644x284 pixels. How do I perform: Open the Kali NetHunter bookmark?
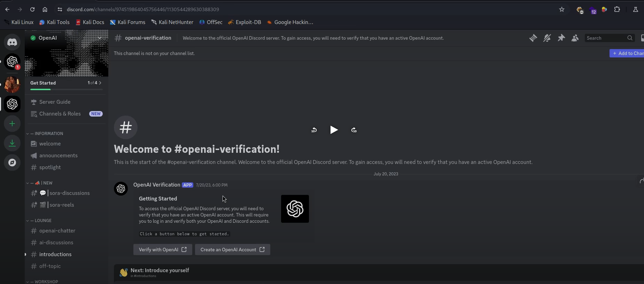coord(172,22)
